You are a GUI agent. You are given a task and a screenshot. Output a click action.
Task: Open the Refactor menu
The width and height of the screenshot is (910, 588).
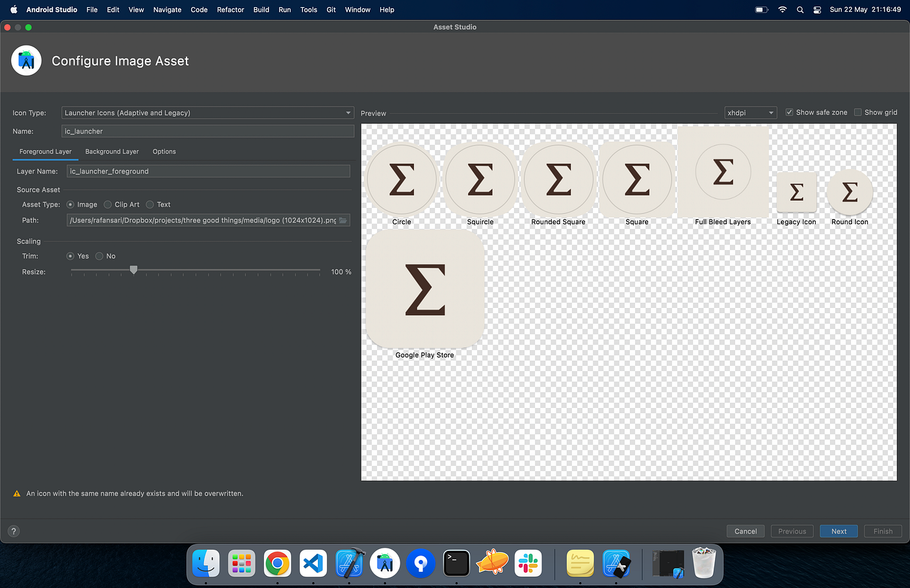230,10
